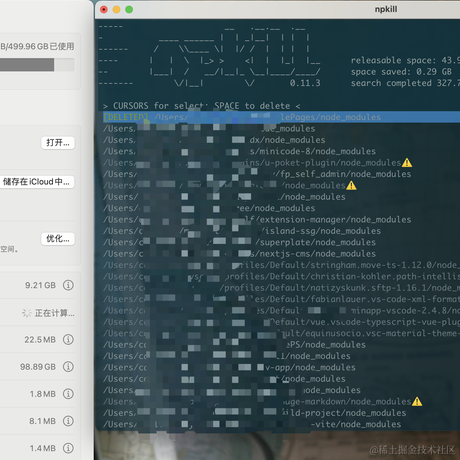The image size is (460, 460).
Task: Show info for the 8.1 MB entry
Action: click(68, 421)
